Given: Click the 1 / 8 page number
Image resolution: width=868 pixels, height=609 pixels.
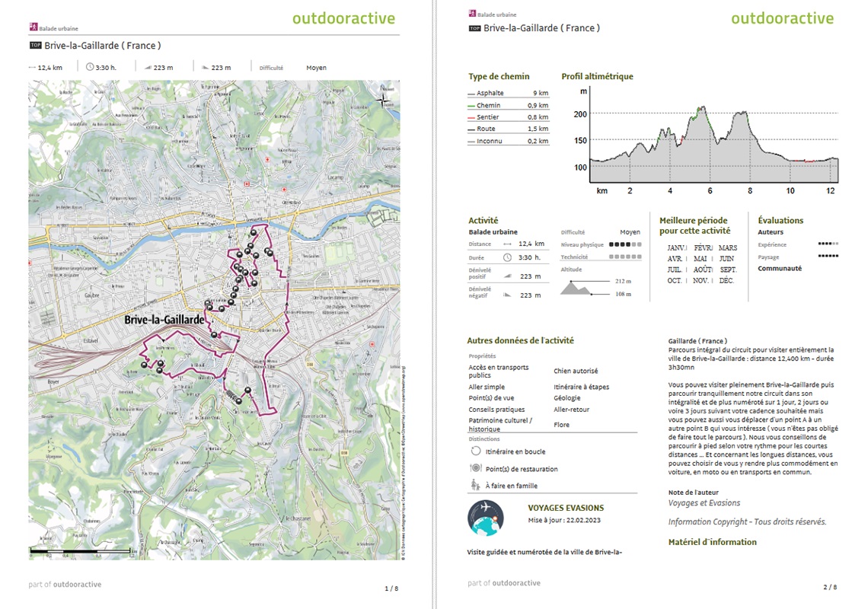Looking at the screenshot, I should pos(391,588).
